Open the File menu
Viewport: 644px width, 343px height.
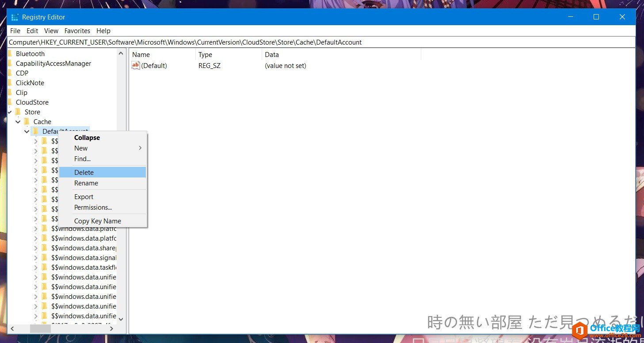click(x=15, y=30)
